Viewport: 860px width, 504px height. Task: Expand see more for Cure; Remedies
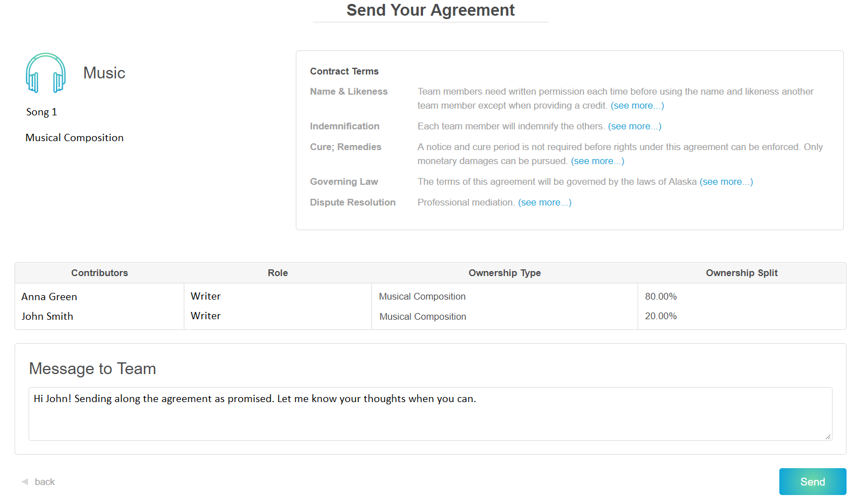(597, 161)
